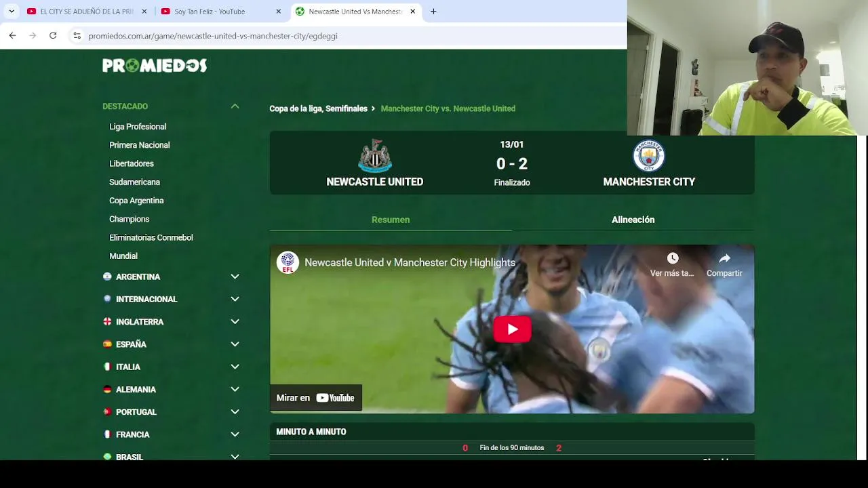This screenshot has height=488, width=868.
Task: Expand the ALEMANIA section chevron
Action: [235, 389]
